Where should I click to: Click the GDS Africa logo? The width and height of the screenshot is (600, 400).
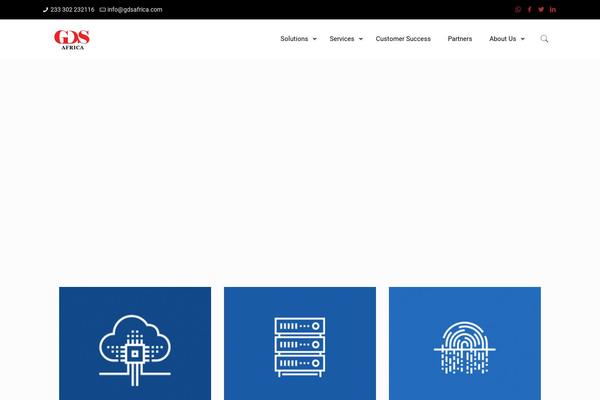click(72, 39)
